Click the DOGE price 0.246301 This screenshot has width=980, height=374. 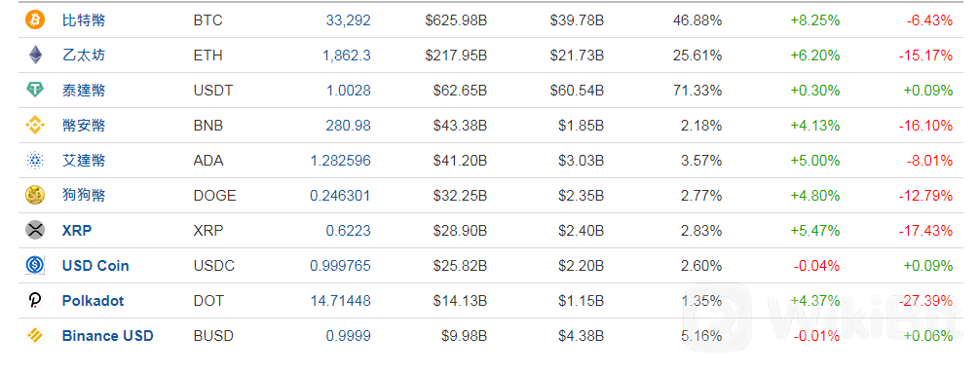pyautogui.click(x=340, y=196)
